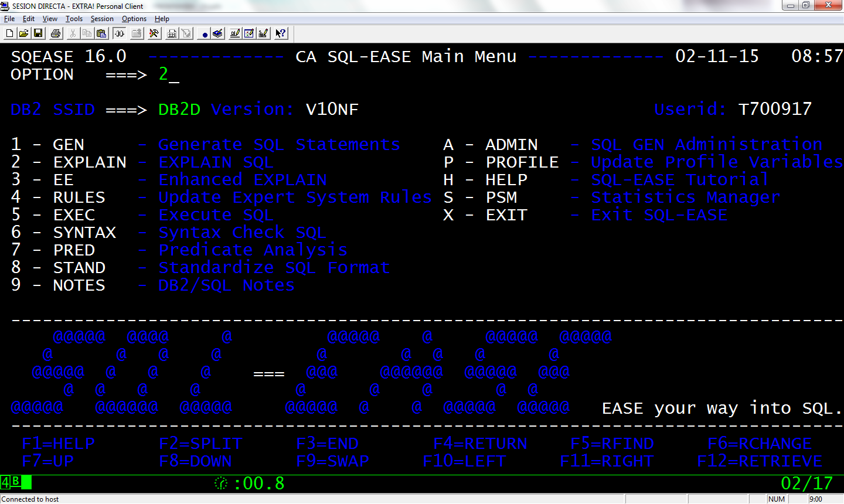This screenshot has width=844, height=504.
Task: Click the Cut scissors icon
Action: click(x=73, y=33)
